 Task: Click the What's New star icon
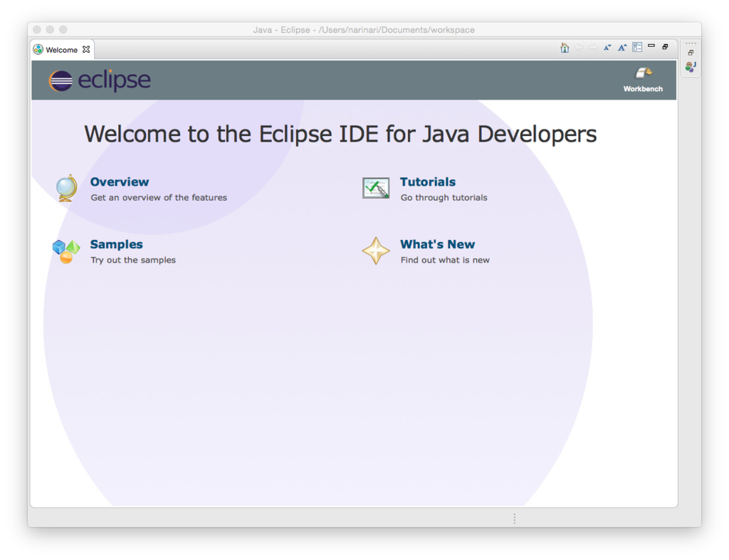pos(376,251)
